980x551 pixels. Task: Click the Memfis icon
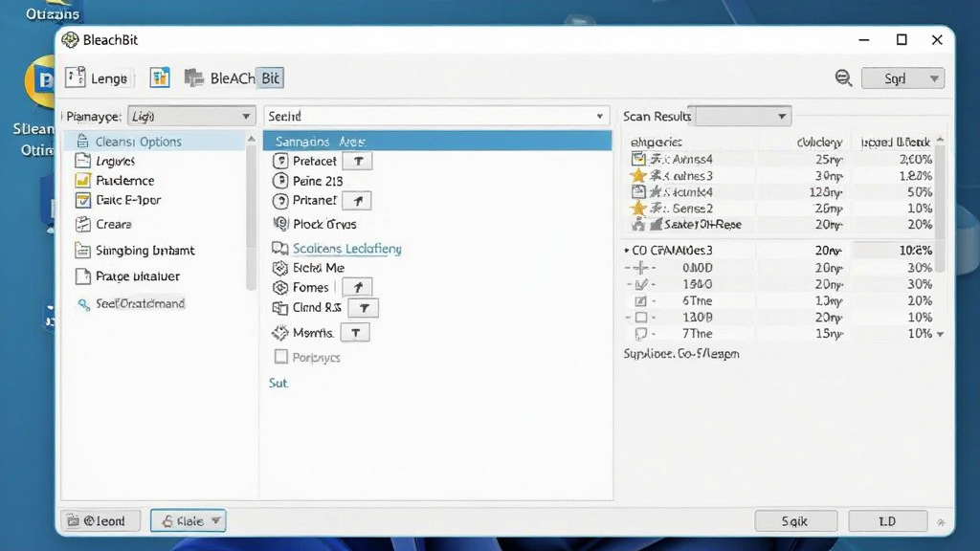click(x=280, y=332)
